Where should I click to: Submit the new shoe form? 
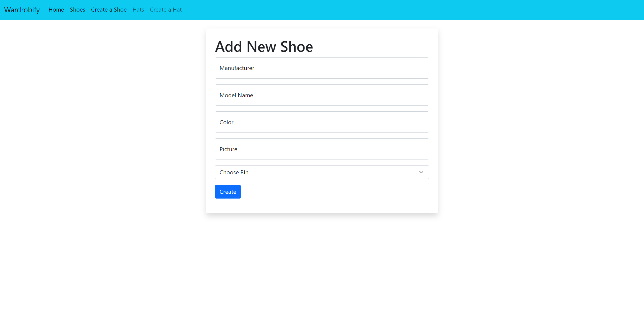228,191
